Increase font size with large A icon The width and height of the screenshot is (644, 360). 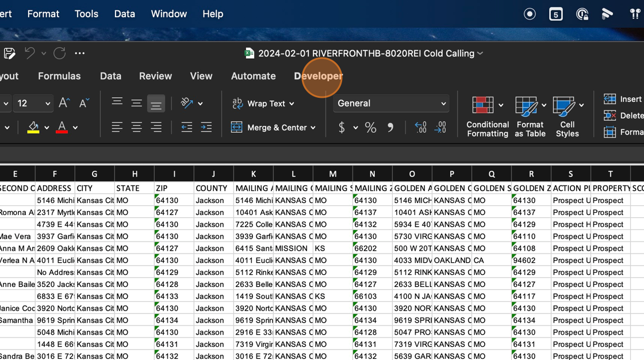click(x=64, y=103)
